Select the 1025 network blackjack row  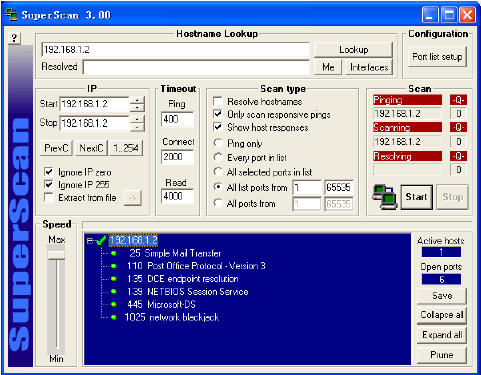click(x=172, y=317)
